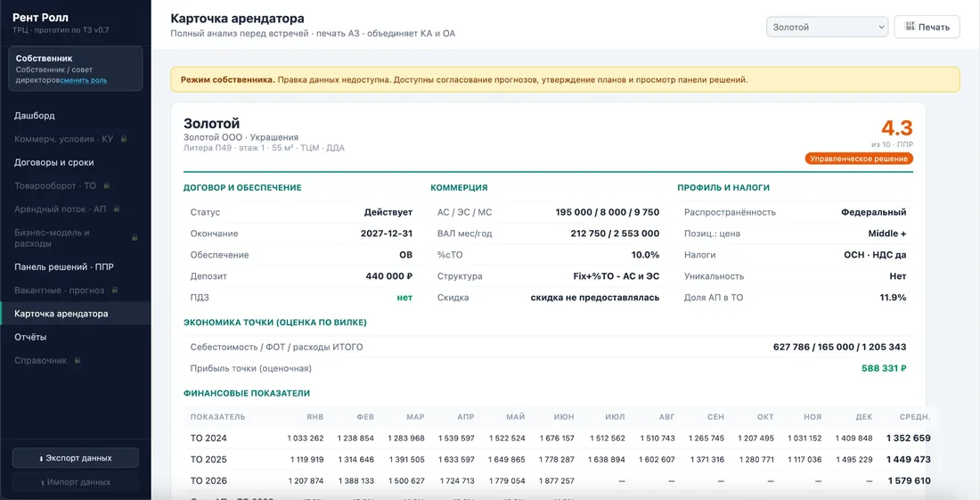Click deposit value 440 000 ₽

point(389,276)
